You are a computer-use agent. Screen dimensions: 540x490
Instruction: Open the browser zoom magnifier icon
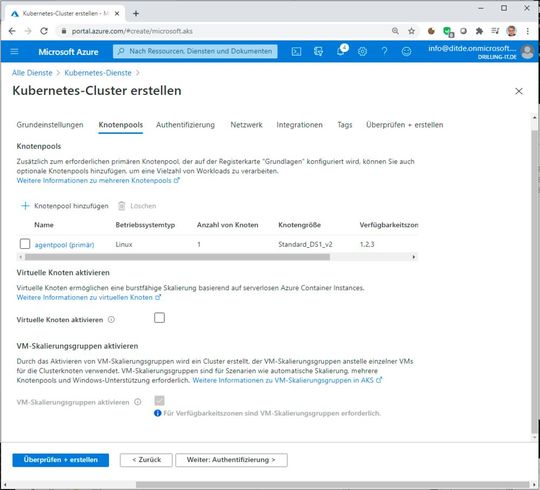[395, 31]
